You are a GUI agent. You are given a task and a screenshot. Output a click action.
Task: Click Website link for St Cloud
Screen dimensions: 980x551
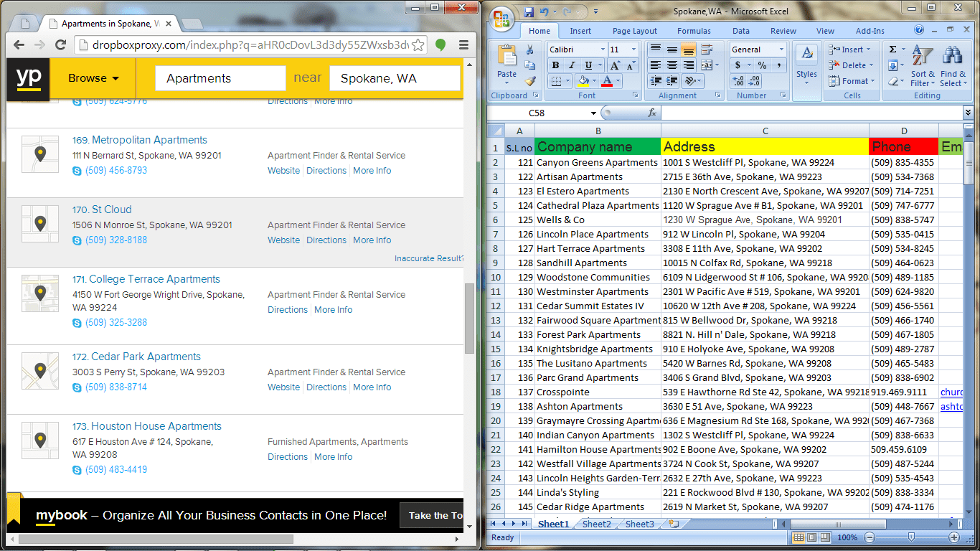click(283, 240)
